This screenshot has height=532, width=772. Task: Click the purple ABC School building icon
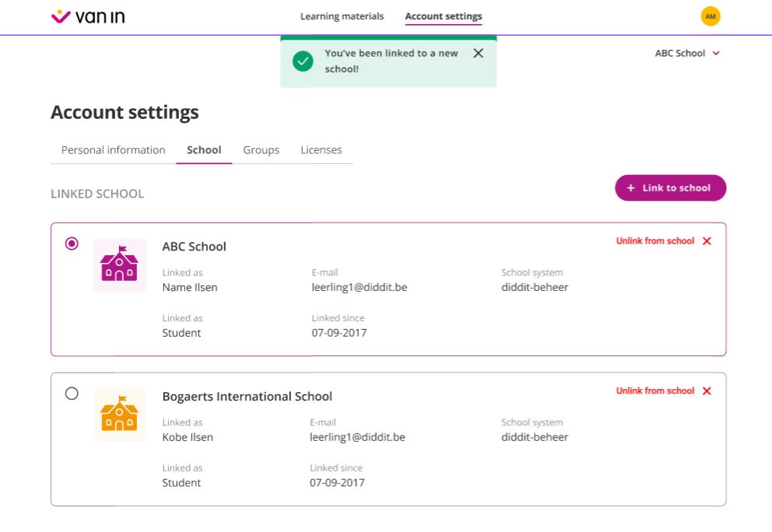click(x=119, y=264)
